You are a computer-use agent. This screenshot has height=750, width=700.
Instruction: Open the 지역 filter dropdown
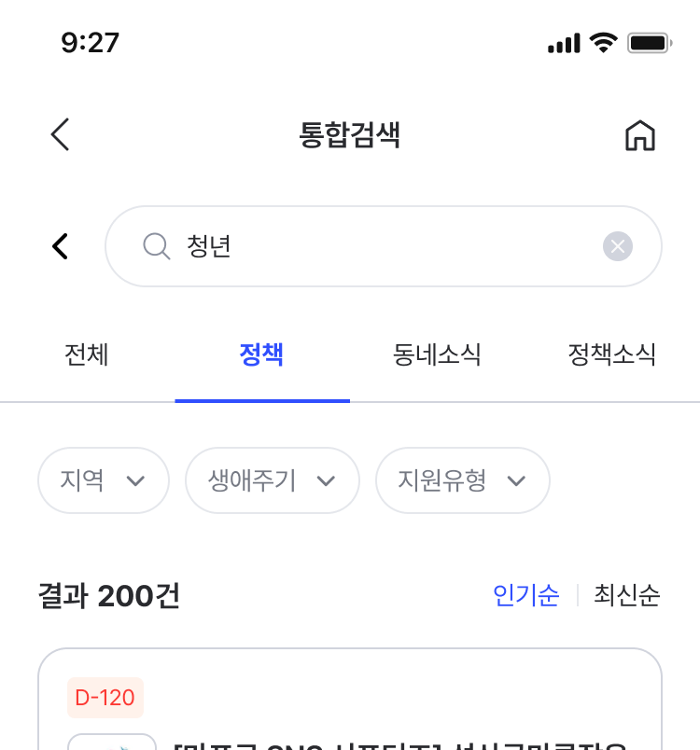104,480
